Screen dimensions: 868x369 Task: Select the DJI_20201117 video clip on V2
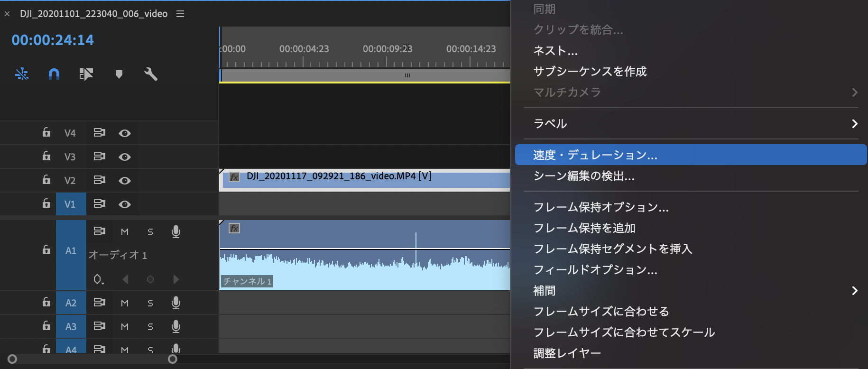364,180
